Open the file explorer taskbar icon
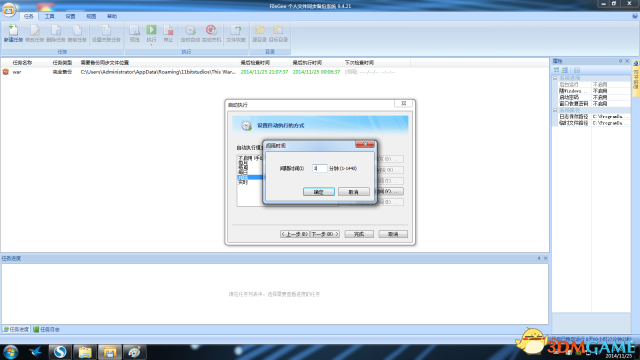The height and width of the screenshot is (360, 640). [x=85, y=352]
